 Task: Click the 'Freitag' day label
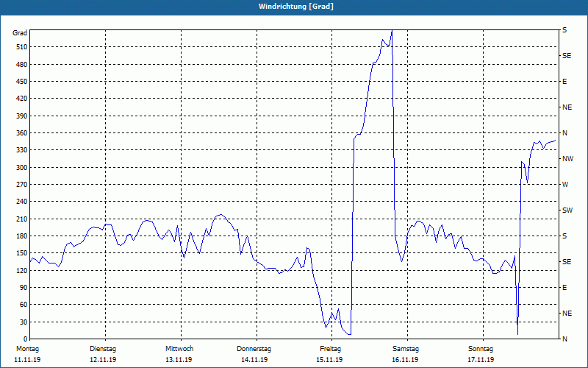tap(330, 349)
